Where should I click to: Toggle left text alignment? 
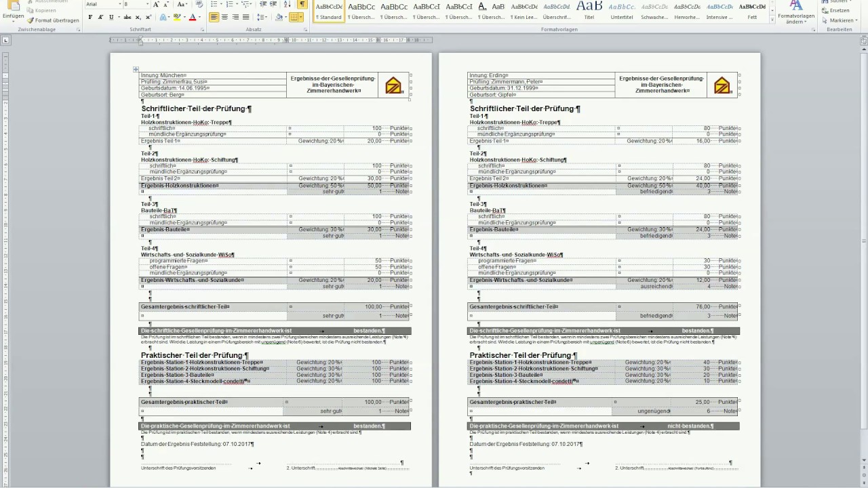click(214, 17)
